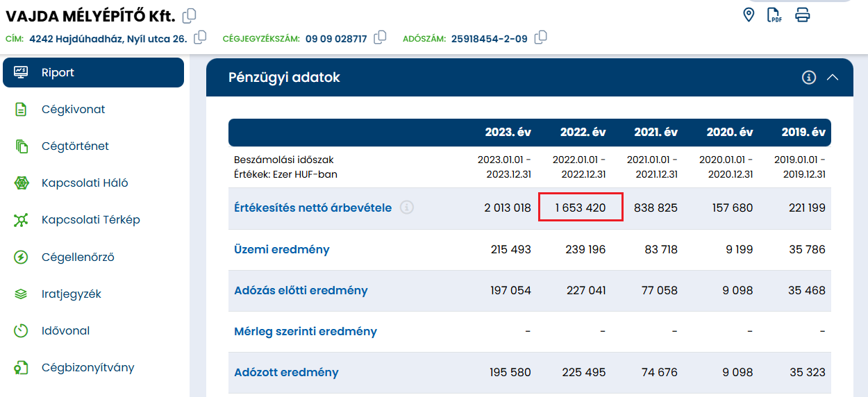Image resolution: width=868 pixels, height=397 pixels.
Task: Copy the address with the copy icon
Action: (x=200, y=37)
